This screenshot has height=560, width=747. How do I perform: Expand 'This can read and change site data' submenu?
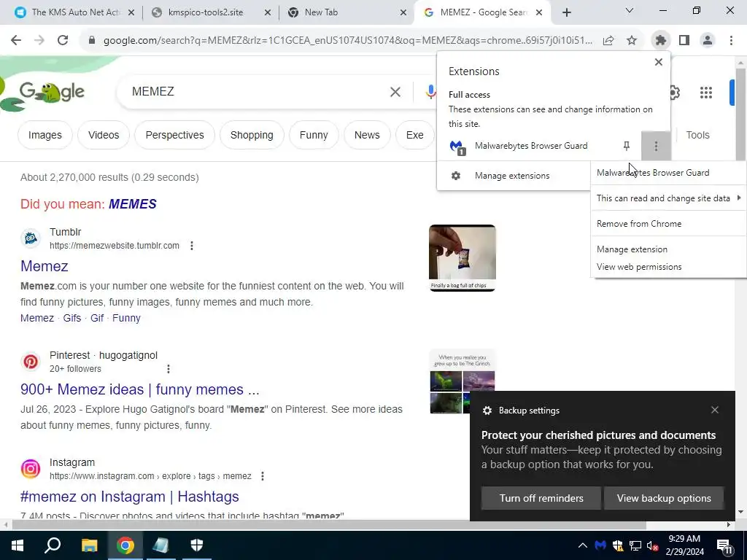click(x=668, y=198)
